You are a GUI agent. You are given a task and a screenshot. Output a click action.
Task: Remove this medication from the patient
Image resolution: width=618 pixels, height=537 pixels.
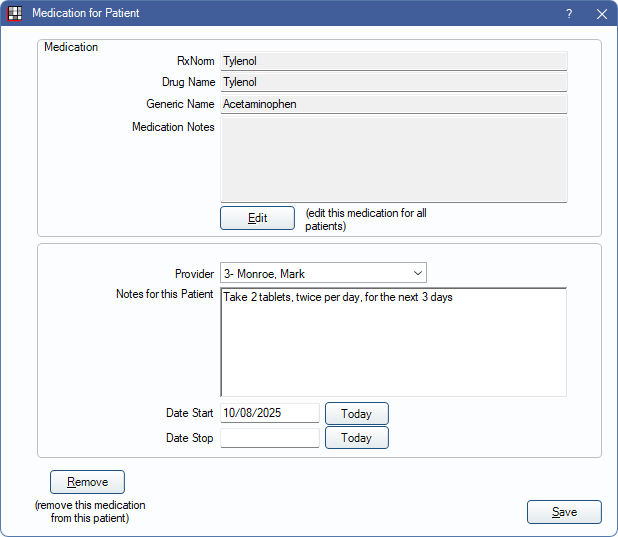tap(87, 482)
